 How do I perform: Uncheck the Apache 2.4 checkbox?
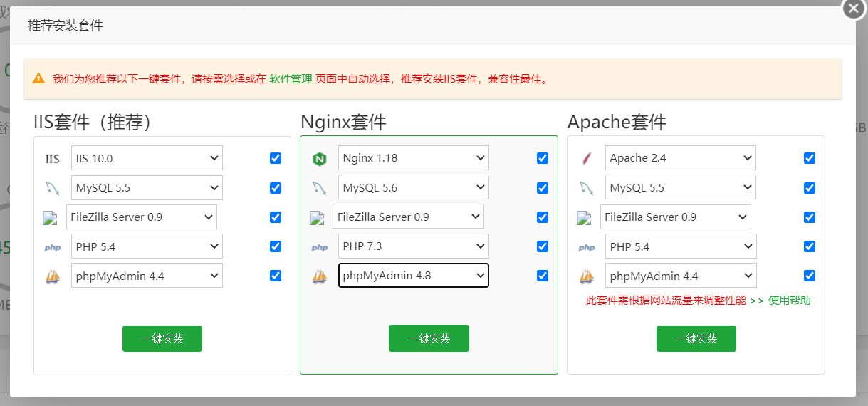point(810,158)
